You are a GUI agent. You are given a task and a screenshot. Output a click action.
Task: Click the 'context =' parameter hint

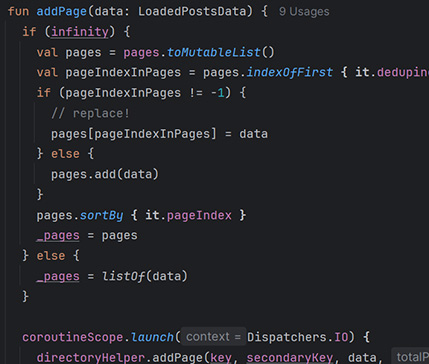click(213, 337)
